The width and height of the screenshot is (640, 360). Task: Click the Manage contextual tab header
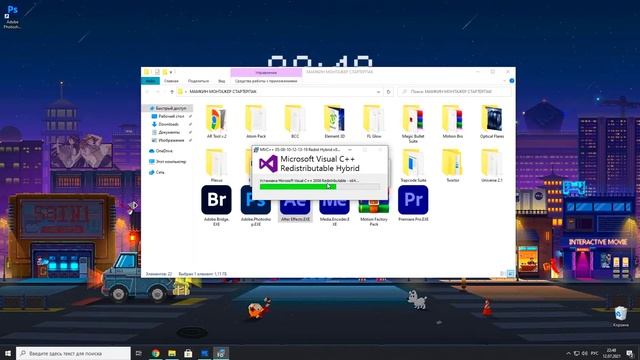tap(266, 73)
